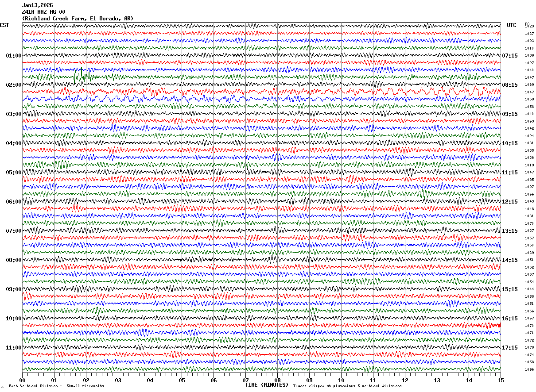The width and height of the screenshot is (536, 392).
Task: Click the 08:15 UTC time label
Action: pos(510,85)
